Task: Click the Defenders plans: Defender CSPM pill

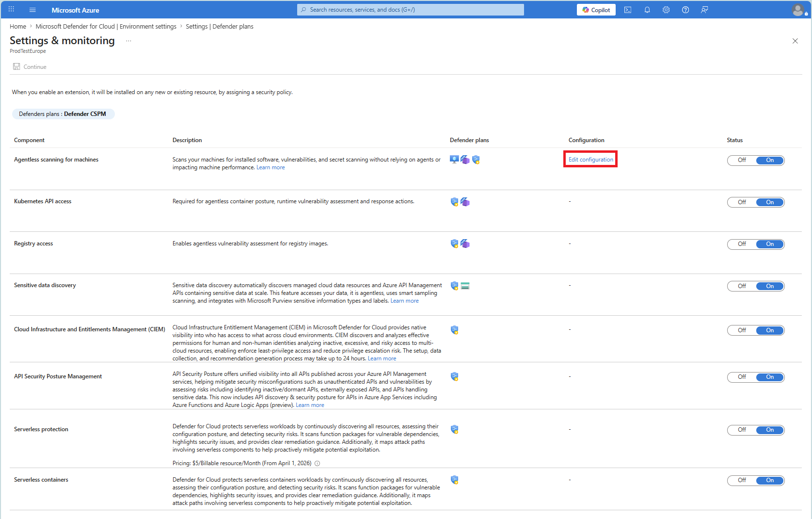Action: (63, 114)
